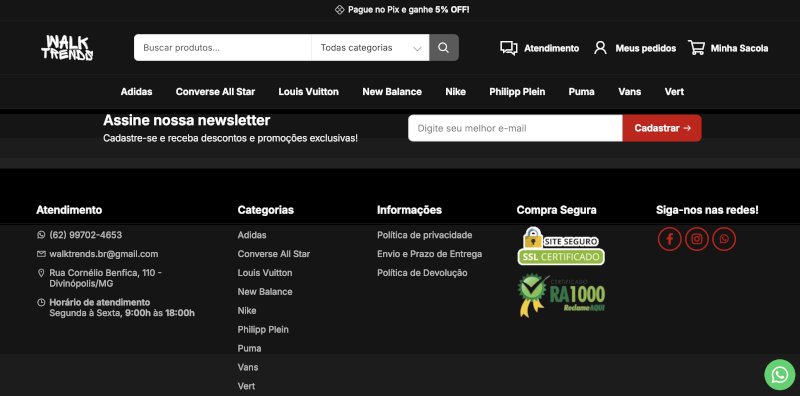
Task: Open the Minha Sacola link
Action: [x=739, y=48]
